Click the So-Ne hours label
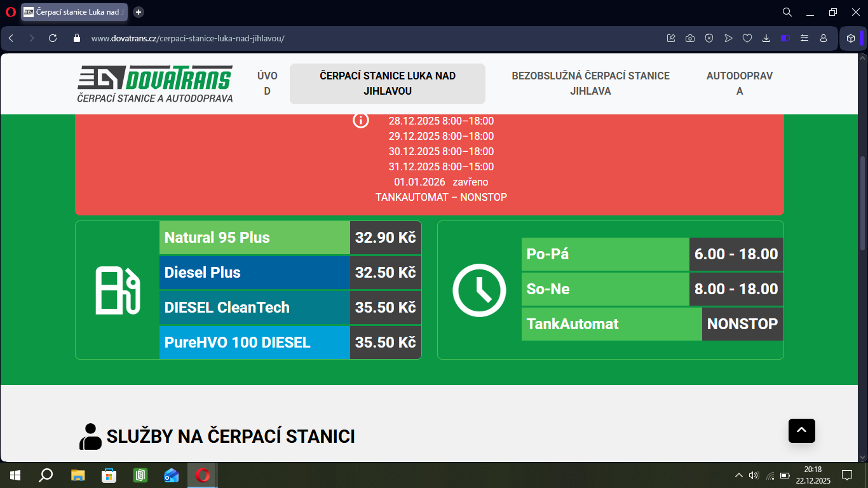 pos(548,289)
